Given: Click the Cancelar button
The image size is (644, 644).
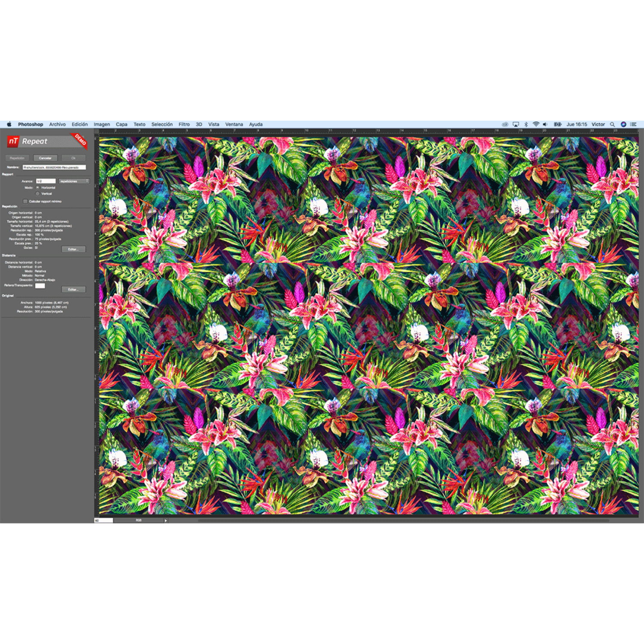Looking at the screenshot, I should pyautogui.click(x=45, y=158).
